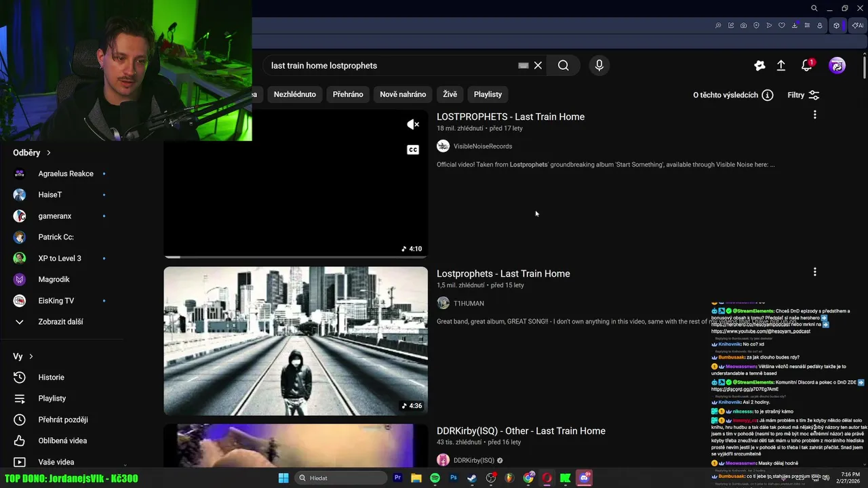
Task: Activate voice search microphone
Action: [x=599, y=65]
